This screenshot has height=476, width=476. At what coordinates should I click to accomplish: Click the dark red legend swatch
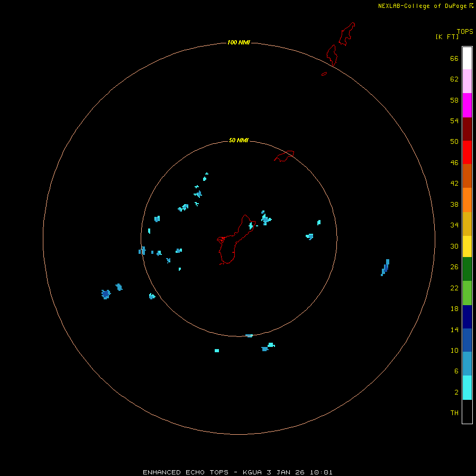(467, 129)
